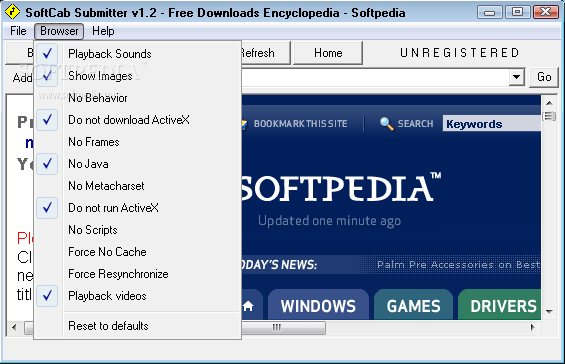Toggle Do not run ActiveX

pos(138,208)
